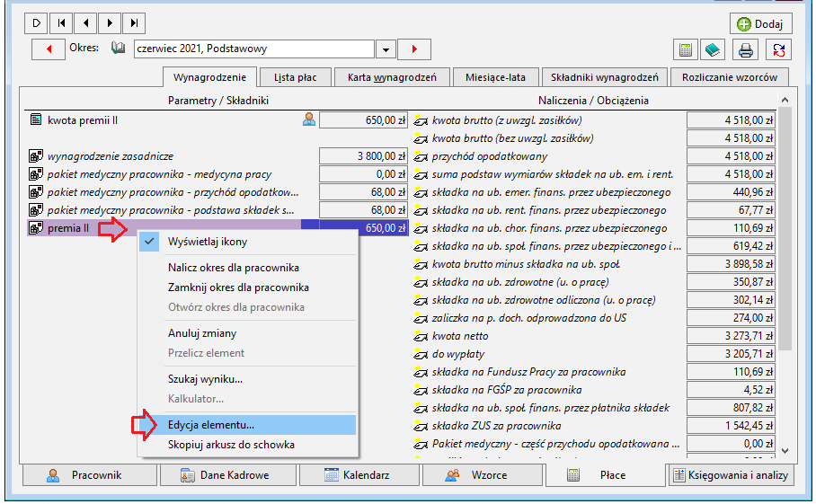816x504 pixels.
Task: Open Miesiące-lata tab
Action: coord(495,77)
